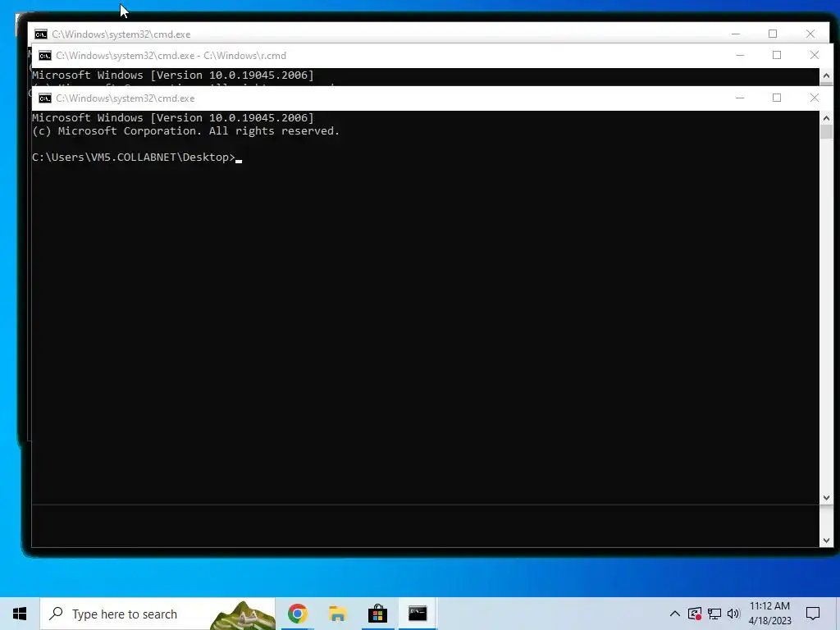Click the tray icon with the red dot
Screen dimensions: 840x630
click(x=695, y=614)
